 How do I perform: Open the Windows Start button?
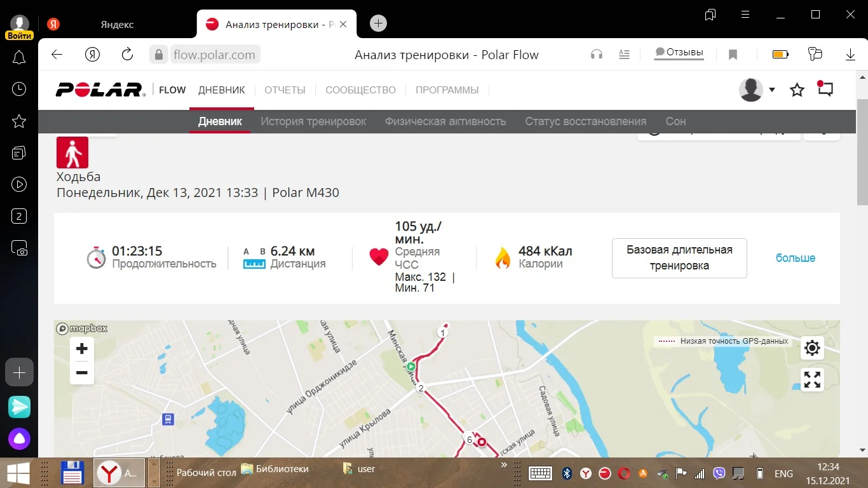point(18,473)
